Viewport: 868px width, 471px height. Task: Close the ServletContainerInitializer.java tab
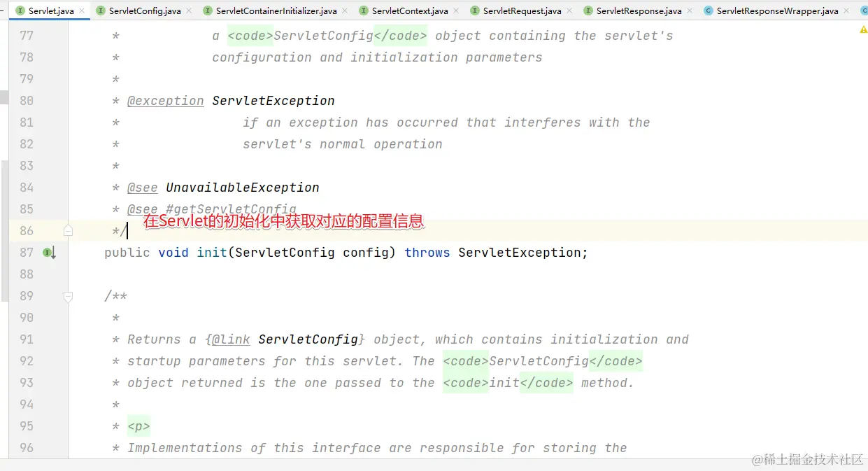[346, 11]
